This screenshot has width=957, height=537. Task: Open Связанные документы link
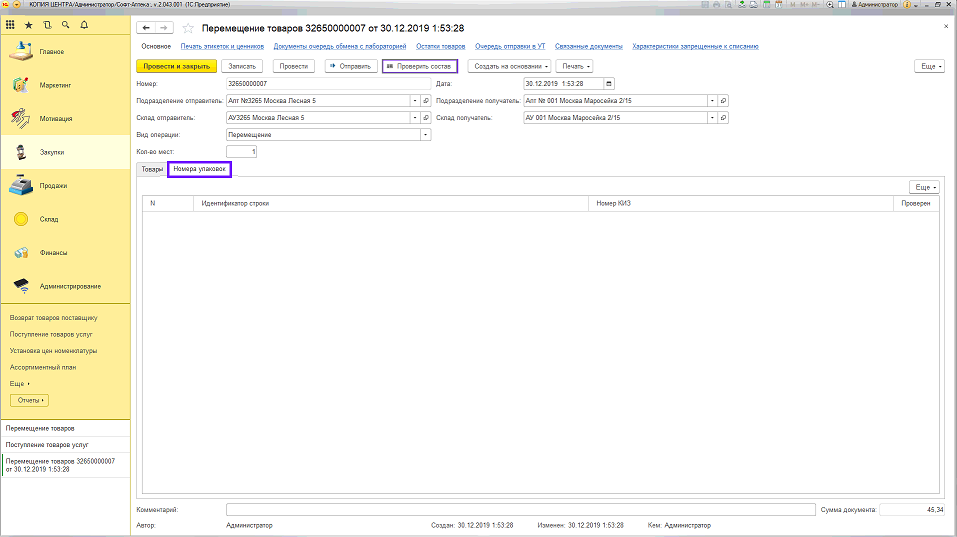[587, 46]
